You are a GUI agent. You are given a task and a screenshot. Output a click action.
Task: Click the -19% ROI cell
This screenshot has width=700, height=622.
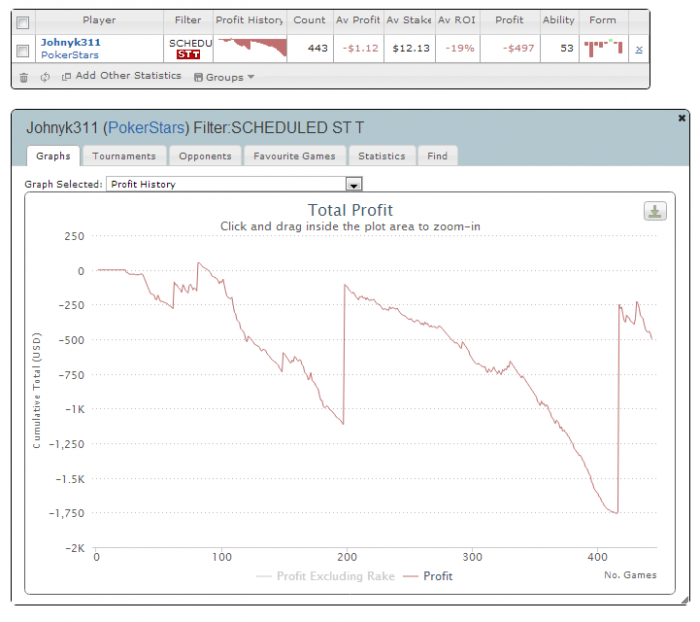click(460, 48)
